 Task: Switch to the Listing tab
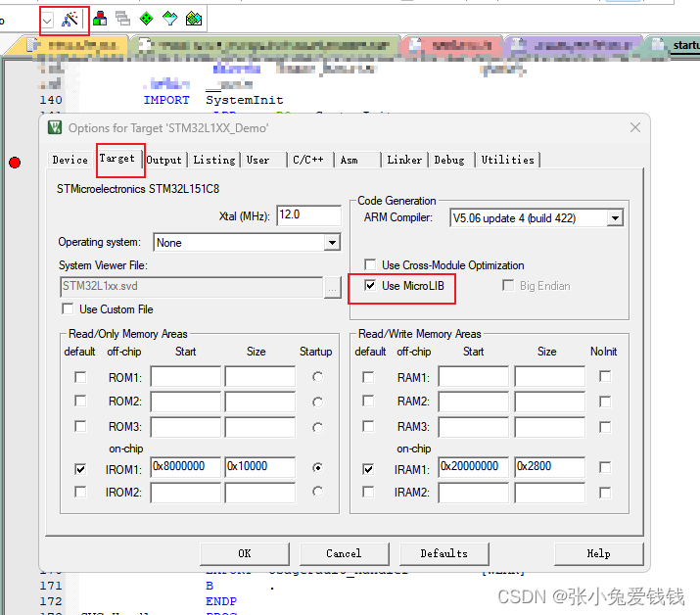213,160
